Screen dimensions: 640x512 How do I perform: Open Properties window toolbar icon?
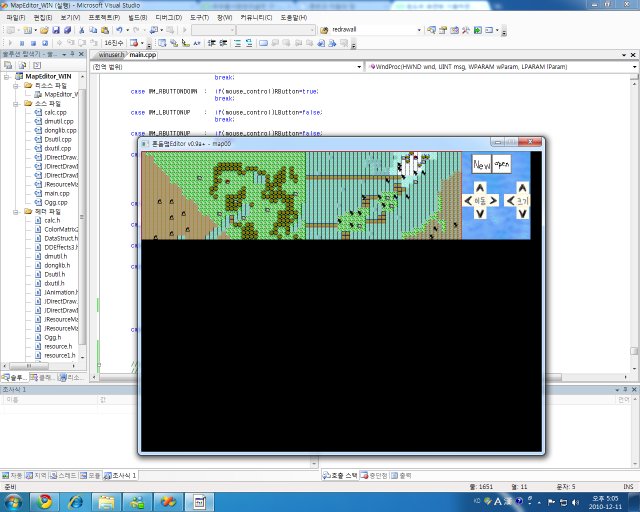pos(443,30)
